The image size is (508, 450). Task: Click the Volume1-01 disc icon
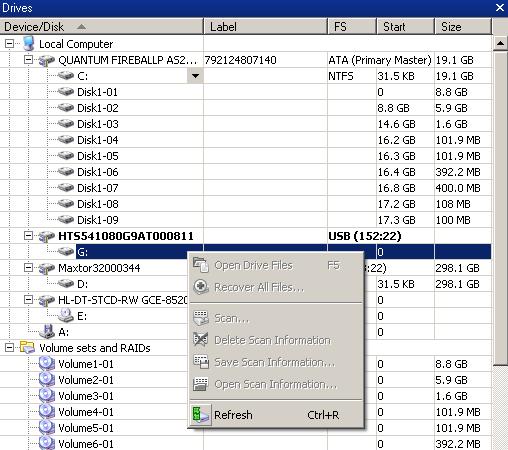pyautogui.click(x=47, y=363)
